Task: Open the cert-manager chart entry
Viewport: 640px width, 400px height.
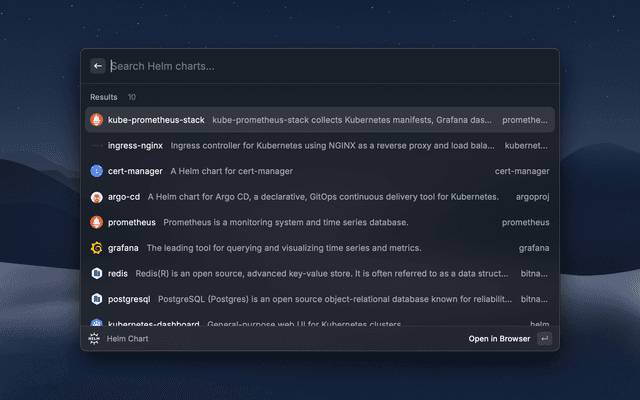Action: [x=135, y=171]
